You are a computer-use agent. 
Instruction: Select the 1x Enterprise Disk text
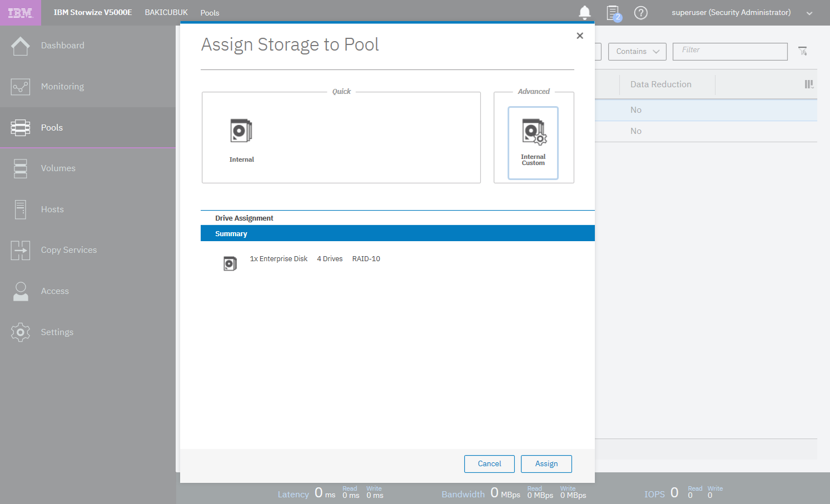(279, 259)
